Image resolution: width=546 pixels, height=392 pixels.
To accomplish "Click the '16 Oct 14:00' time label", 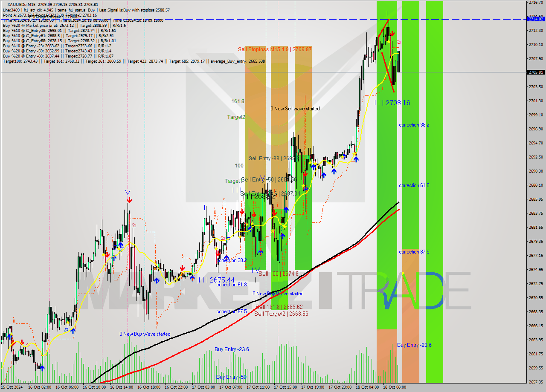I will 121,387.
